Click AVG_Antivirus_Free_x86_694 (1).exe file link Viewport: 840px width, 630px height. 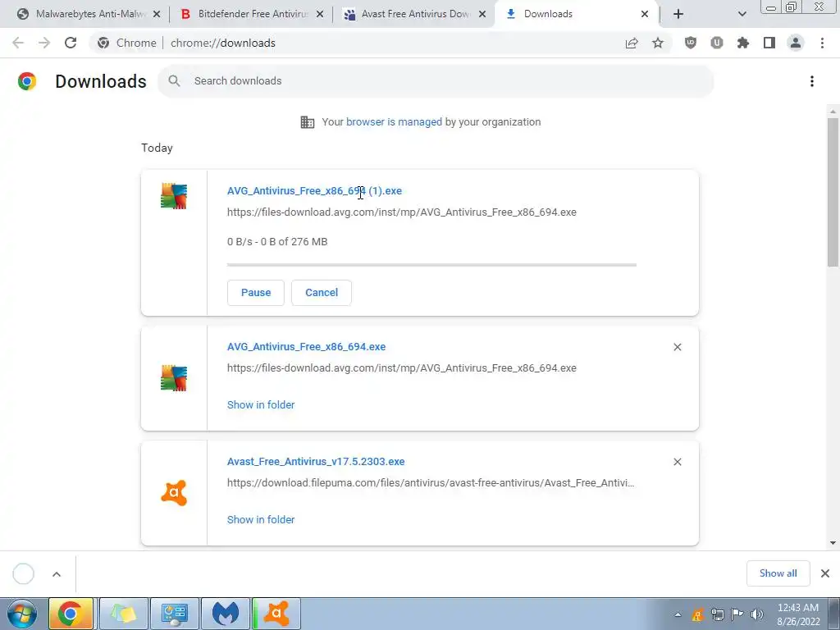[314, 191]
